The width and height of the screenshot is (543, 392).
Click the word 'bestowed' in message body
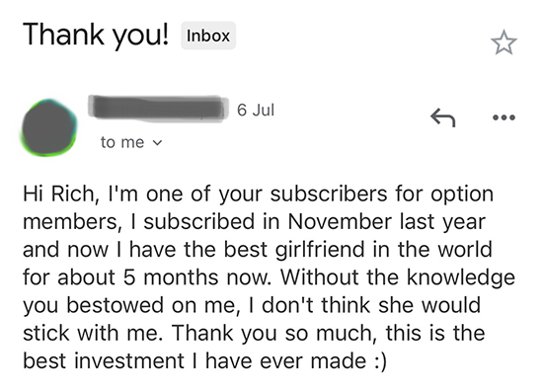coord(115,305)
